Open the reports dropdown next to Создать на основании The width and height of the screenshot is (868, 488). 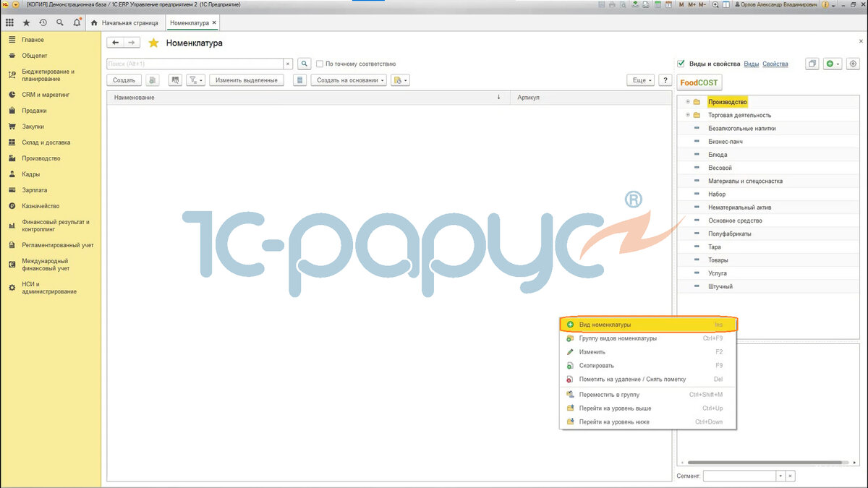point(400,80)
